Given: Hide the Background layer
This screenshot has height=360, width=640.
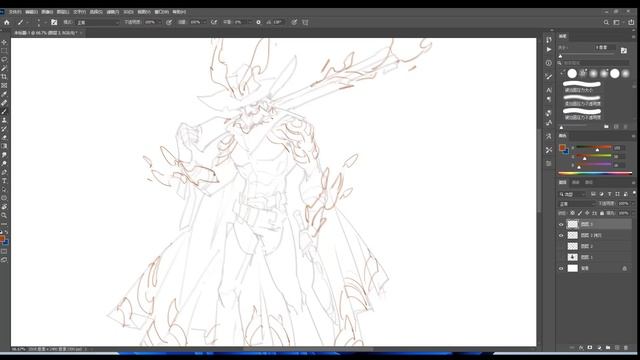Looking at the screenshot, I should click(x=561, y=269).
